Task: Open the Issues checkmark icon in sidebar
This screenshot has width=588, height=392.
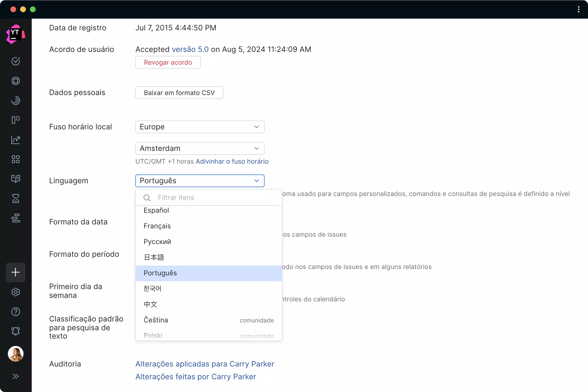Action: point(15,61)
